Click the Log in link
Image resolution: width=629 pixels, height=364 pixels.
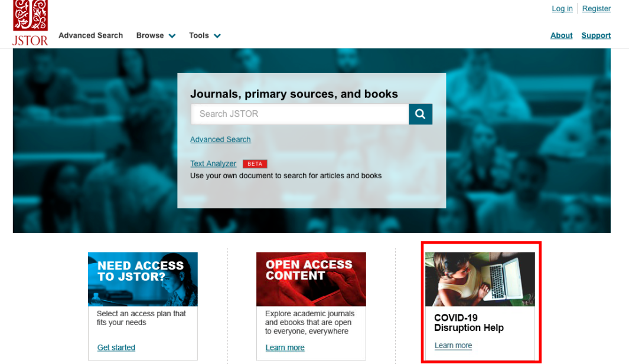(562, 9)
